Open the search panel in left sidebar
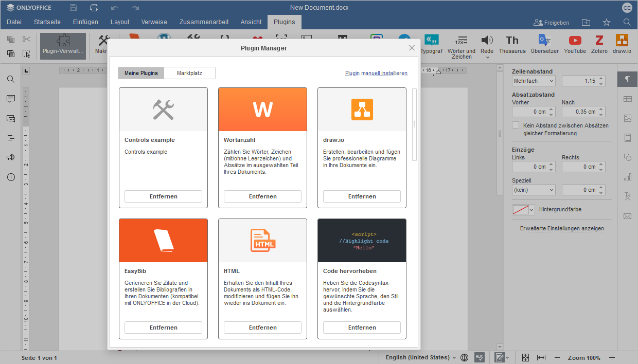This screenshot has width=638, height=364. [x=11, y=79]
